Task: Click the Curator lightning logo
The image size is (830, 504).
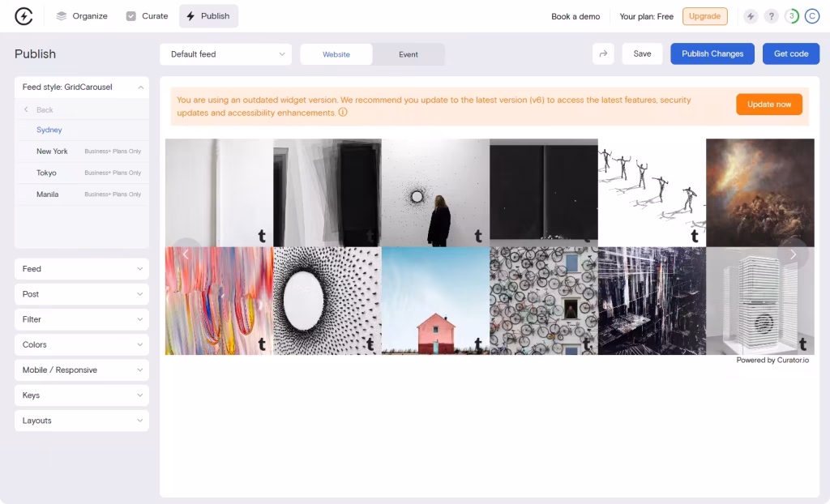Action: coord(24,16)
